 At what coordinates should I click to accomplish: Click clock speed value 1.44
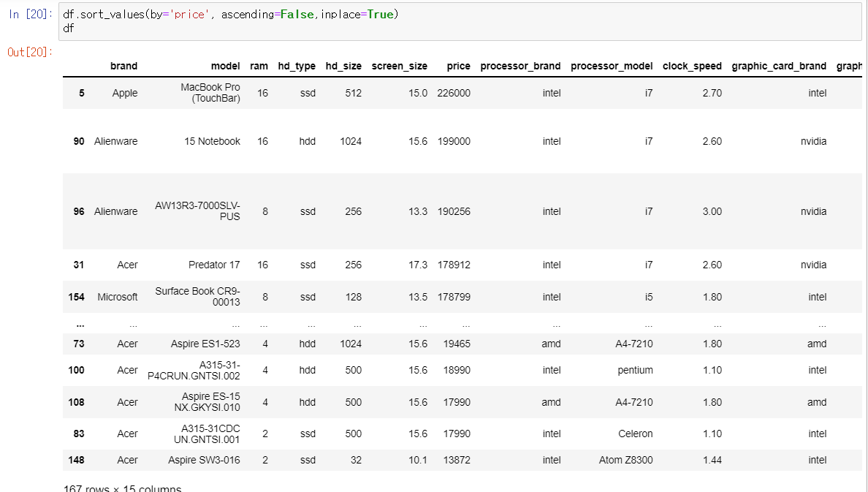712,461
